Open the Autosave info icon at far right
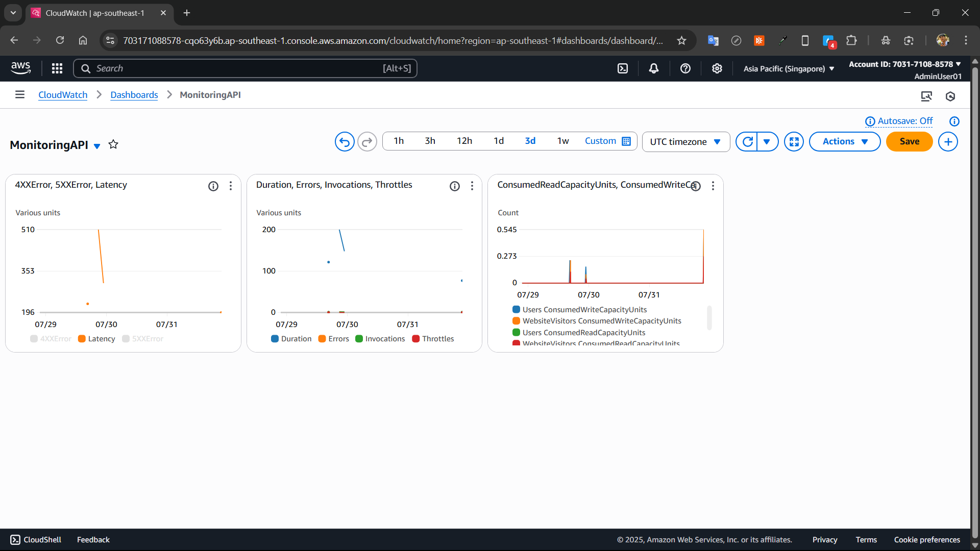The image size is (980, 551). click(x=954, y=121)
